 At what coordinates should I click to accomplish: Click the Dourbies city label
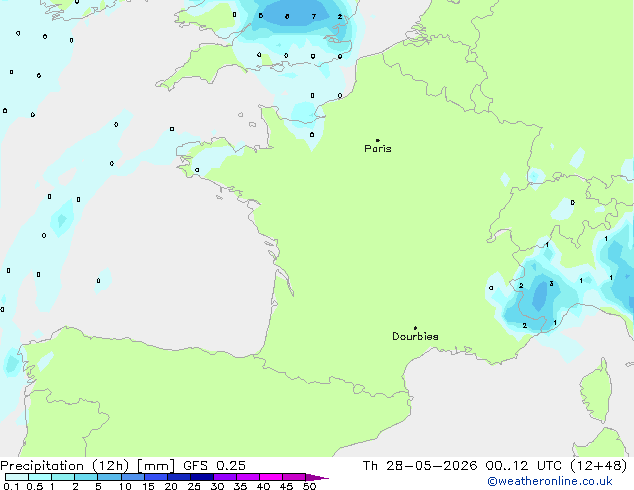tap(415, 336)
